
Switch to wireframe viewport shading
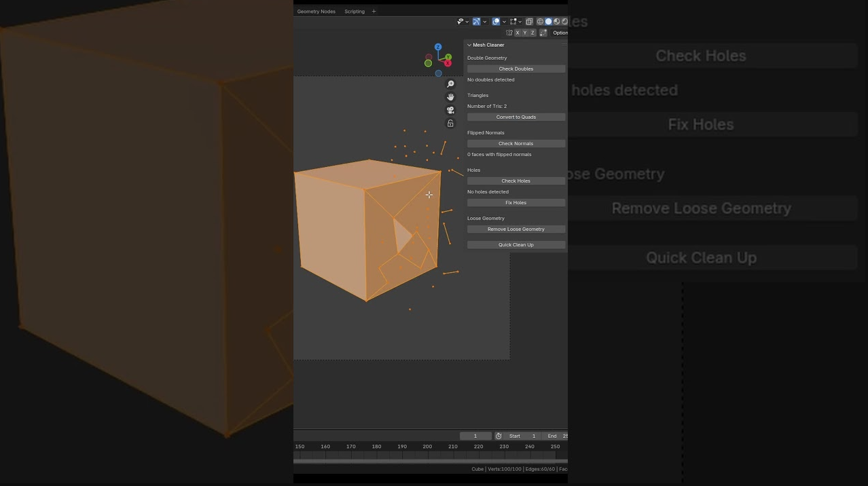(x=540, y=22)
